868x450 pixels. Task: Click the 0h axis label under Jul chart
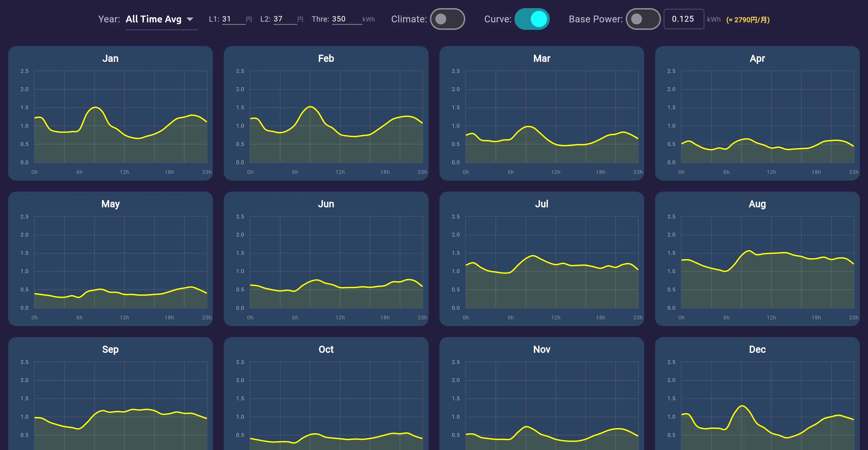pyautogui.click(x=466, y=318)
